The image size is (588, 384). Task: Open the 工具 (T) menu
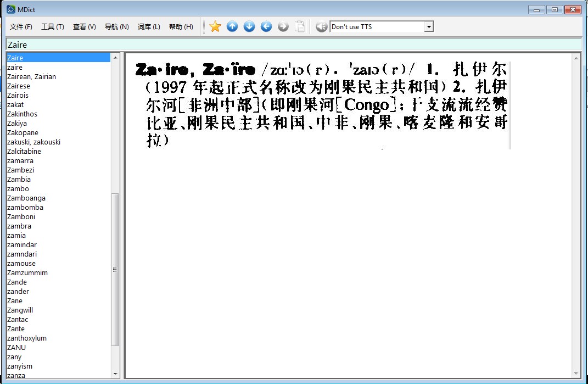[53, 27]
